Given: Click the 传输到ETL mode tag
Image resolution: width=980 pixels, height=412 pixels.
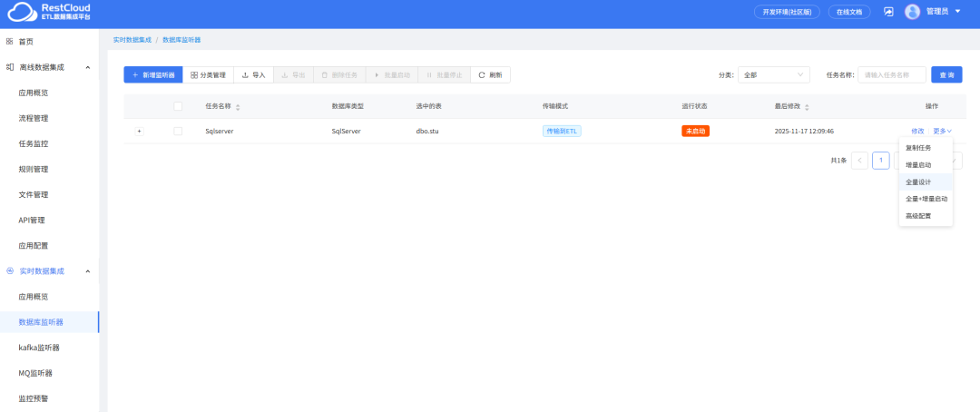Looking at the screenshot, I should tap(562, 132).
